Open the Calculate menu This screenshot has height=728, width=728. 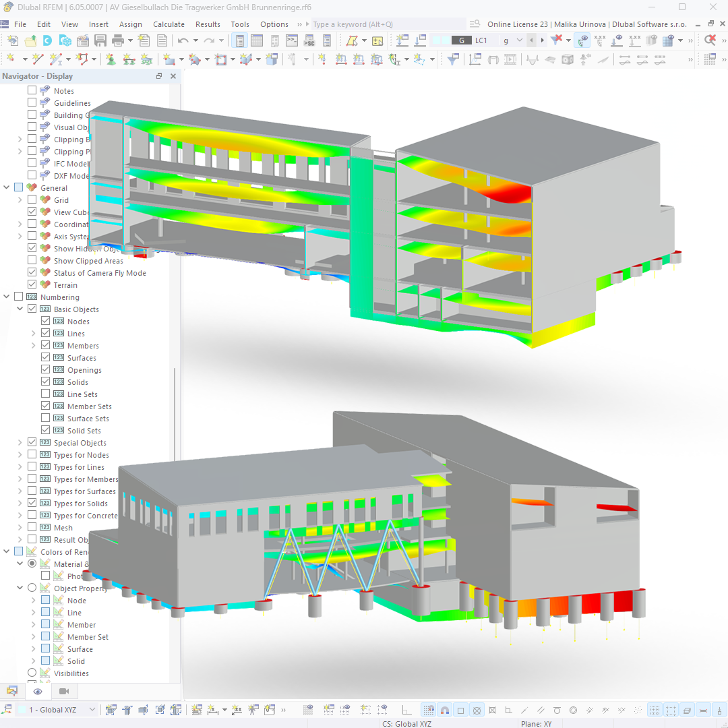(x=169, y=24)
